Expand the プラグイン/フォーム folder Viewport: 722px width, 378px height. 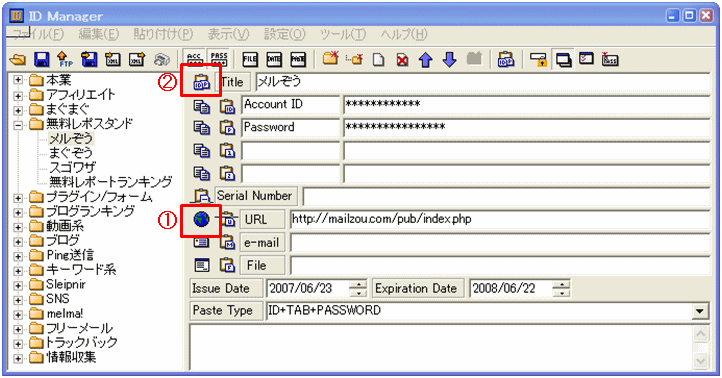tap(17, 198)
